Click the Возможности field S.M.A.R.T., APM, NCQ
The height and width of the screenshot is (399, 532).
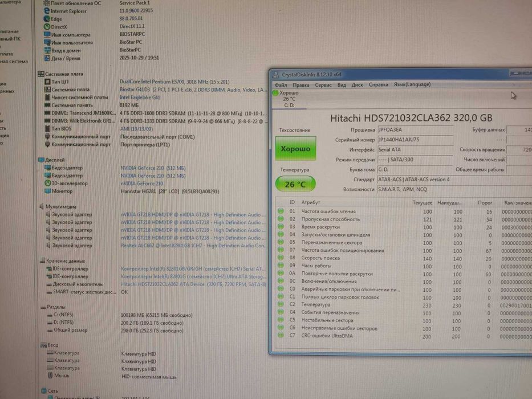(454, 189)
